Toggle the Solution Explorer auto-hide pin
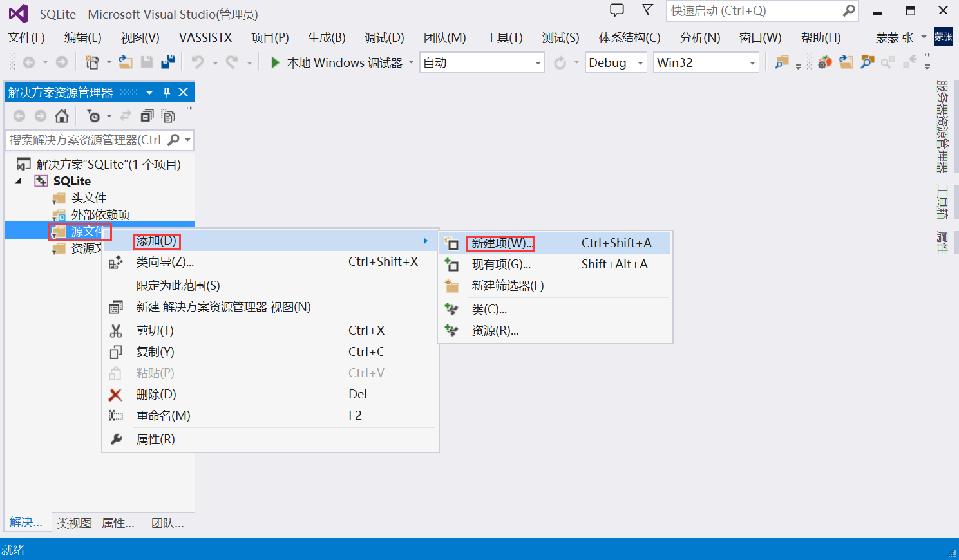This screenshot has height=560, width=959. 166,92
